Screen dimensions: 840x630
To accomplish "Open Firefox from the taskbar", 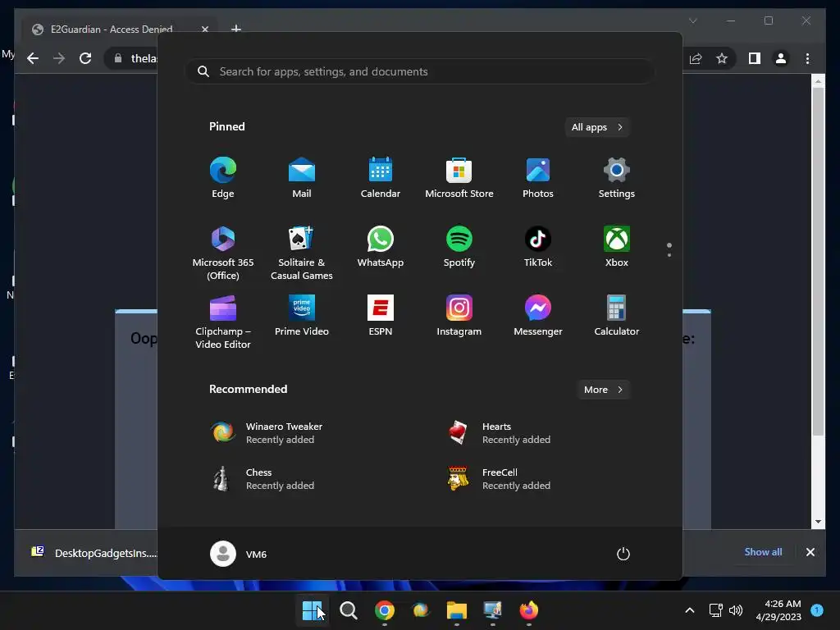I will click(529, 610).
